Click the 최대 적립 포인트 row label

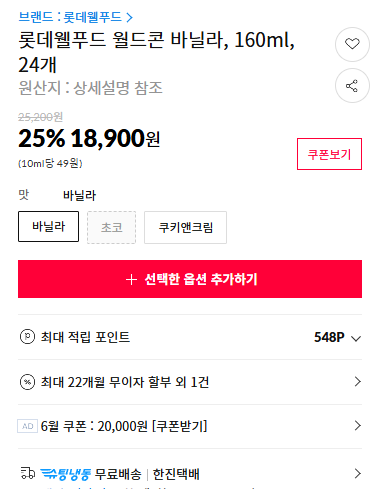coord(85,337)
